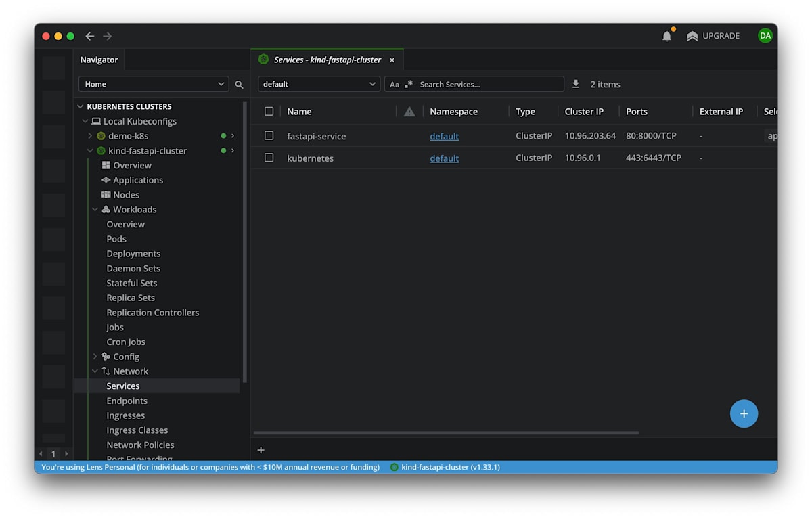This screenshot has width=812, height=519.
Task: Open the Home dropdown in Navigator
Action: (154, 84)
